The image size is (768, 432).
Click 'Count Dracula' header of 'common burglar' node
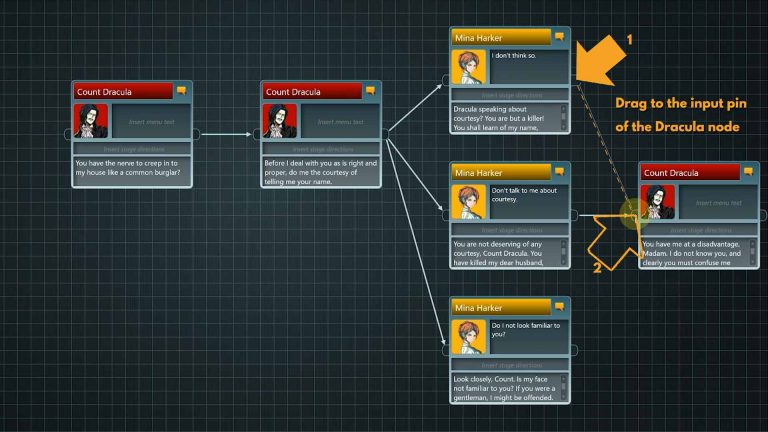(123, 92)
